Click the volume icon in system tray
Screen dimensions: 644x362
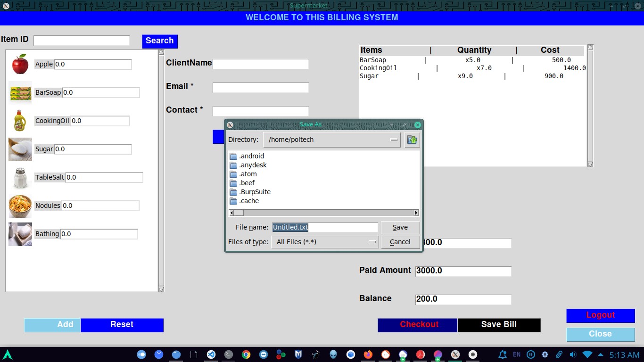click(x=572, y=354)
